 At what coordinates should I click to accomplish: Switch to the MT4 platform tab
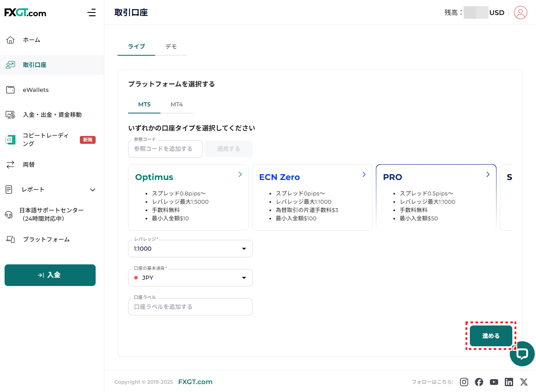(177, 104)
